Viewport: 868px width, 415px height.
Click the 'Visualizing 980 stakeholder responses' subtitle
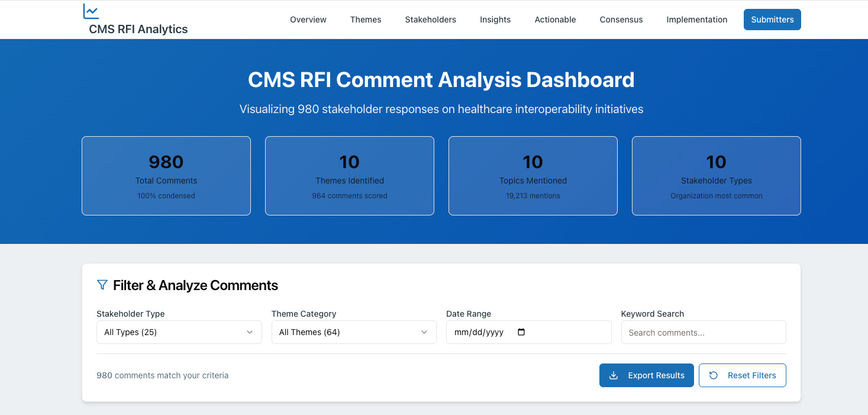441,109
